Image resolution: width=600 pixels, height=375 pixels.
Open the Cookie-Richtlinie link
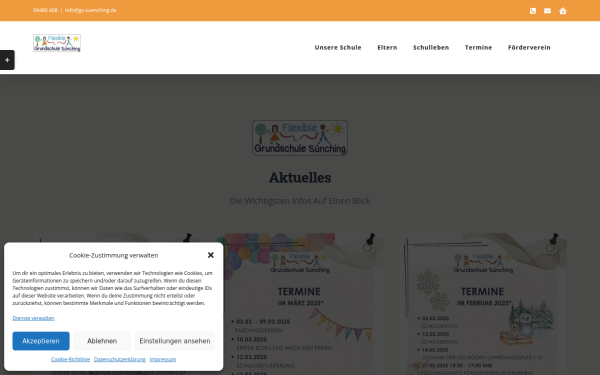click(70, 359)
